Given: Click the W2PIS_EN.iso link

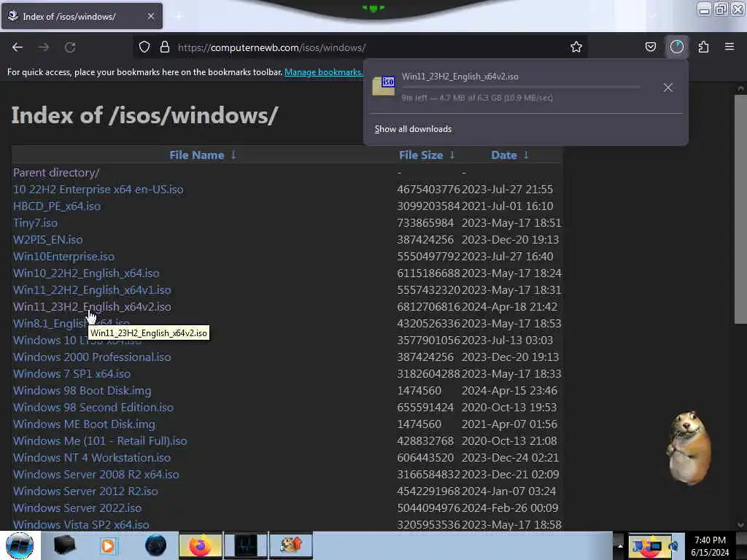Looking at the screenshot, I should click(47, 239).
